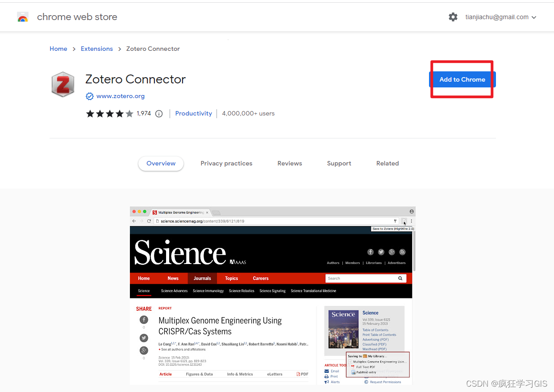Navigate to Home via the breadcrumb
Image resolution: width=554 pixels, height=392 pixels.
pyautogui.click(x=58, y=49)
